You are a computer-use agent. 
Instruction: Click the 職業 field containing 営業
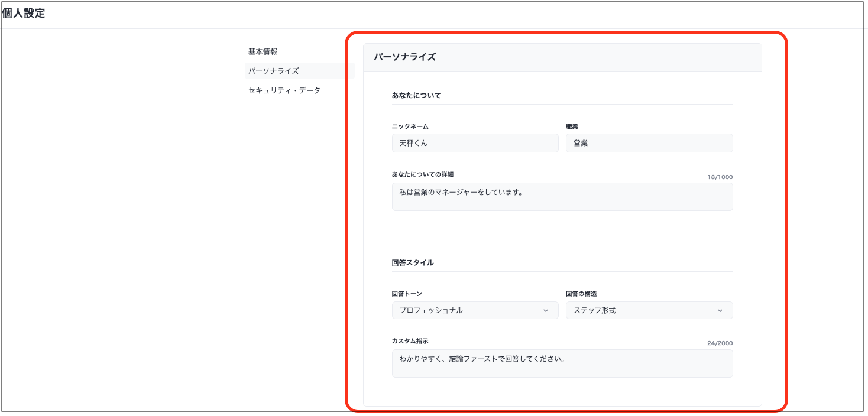(x=649, y=143)
